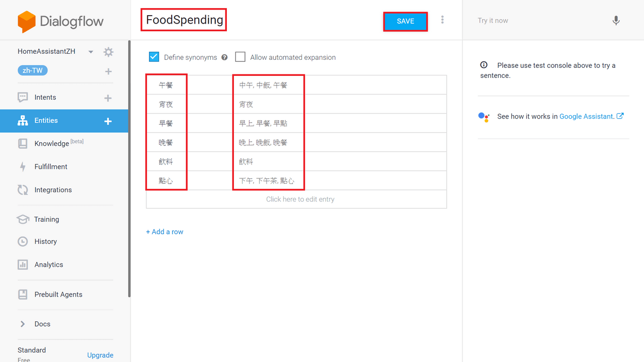This screenshot has height=362, width=644.
Task: Edit the FoodSpending entity name field
Action: pos(185,20)
